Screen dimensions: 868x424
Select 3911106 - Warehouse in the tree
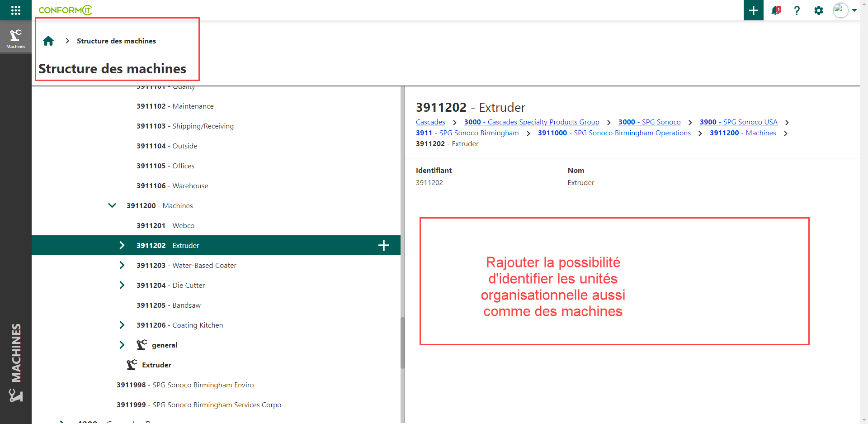coord(172,186)
